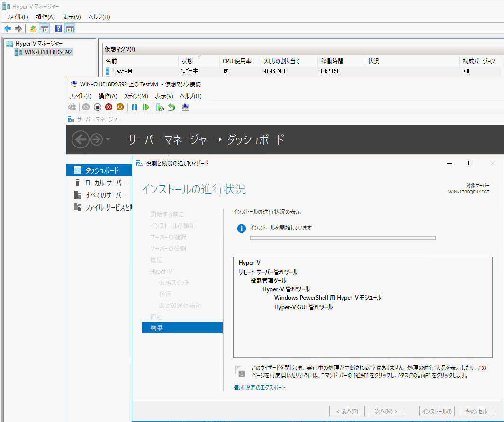Click the 開始する前に wizard step
Screen dimensions: 504x422
point(167,214)
